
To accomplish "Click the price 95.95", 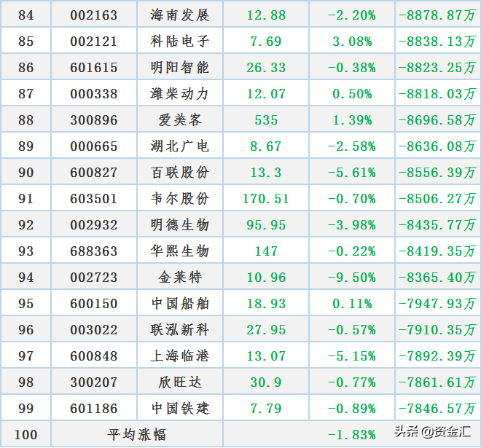I will click(x=266, y=225).
